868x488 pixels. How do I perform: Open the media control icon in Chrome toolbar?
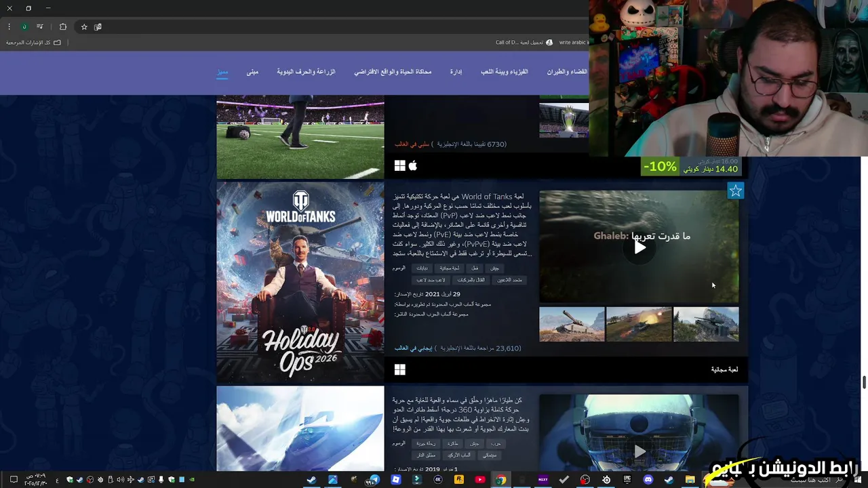point(40,26)
